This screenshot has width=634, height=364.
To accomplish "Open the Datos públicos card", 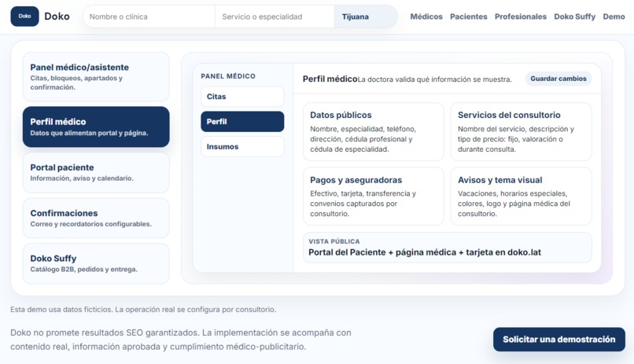I will point(373,132).
